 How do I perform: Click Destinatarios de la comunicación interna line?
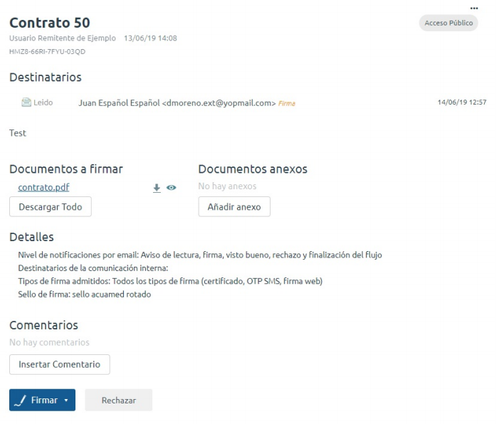coord(93,268)
